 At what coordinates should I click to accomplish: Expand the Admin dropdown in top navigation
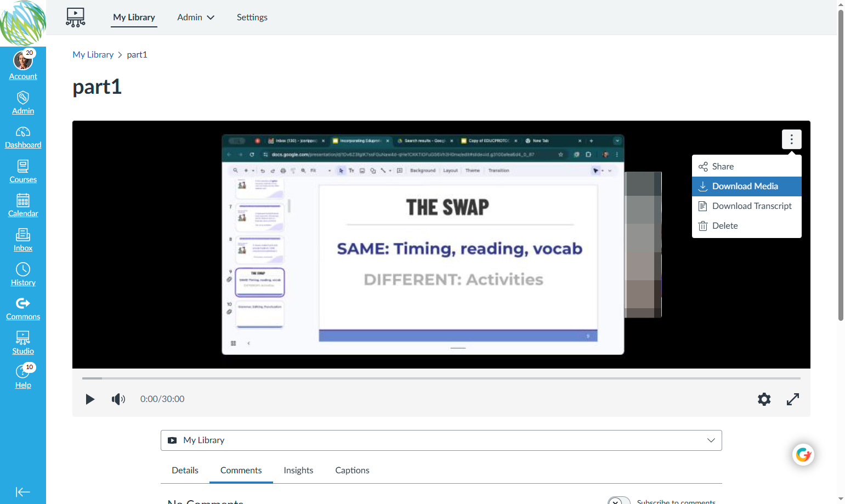196,18
